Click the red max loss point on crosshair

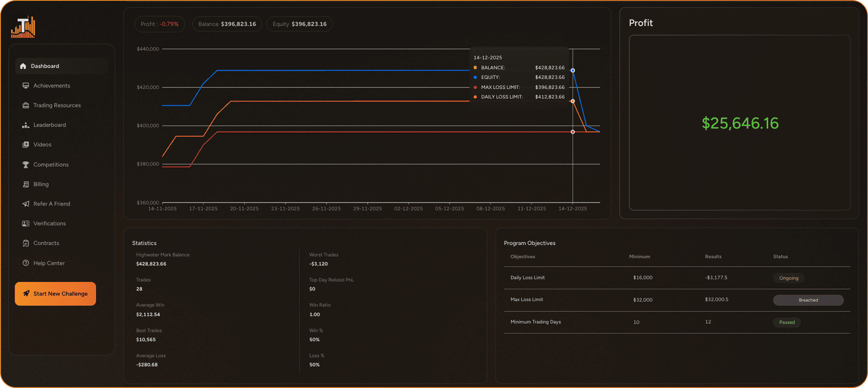click(573, 132)
